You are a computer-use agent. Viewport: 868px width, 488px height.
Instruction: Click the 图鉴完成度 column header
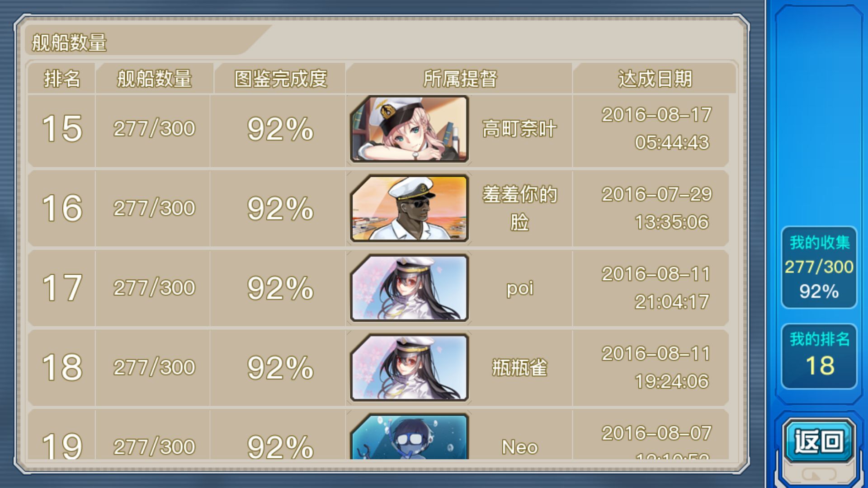(x=280, y=79)
